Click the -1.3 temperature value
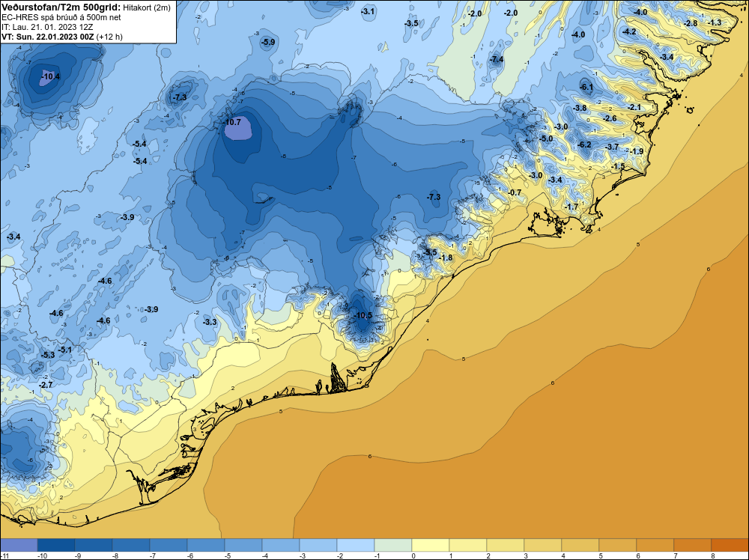 [x=715, y=22]
